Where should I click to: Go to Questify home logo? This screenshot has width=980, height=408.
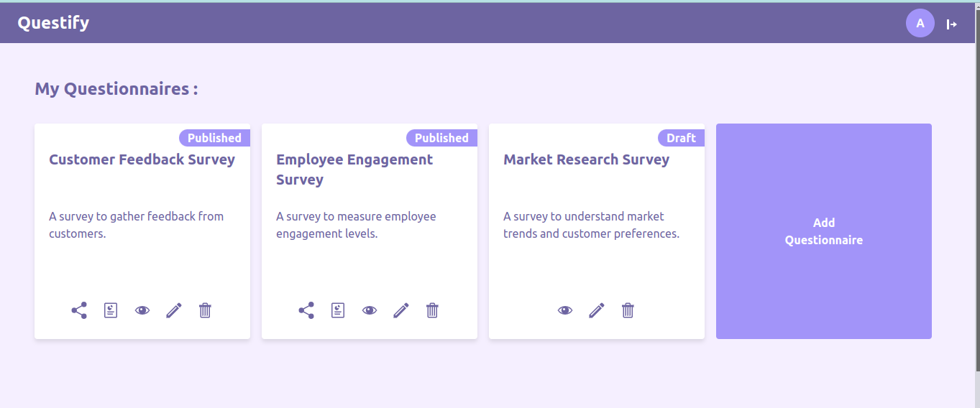coord(54,23)
